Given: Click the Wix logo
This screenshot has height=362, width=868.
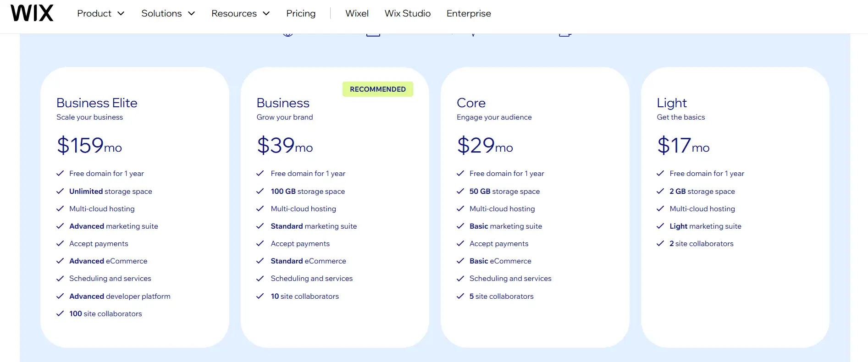Looking at the screenshot, I should [x=32, y=13].
